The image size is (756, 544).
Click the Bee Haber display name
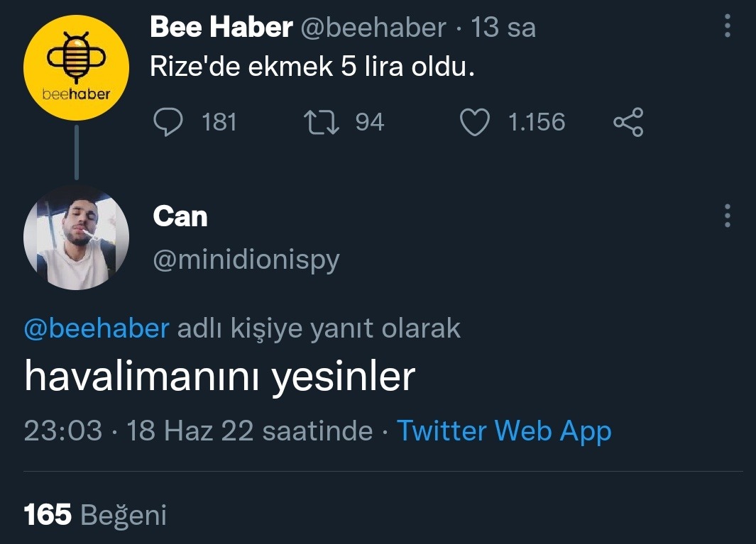(x=221, y=28)
